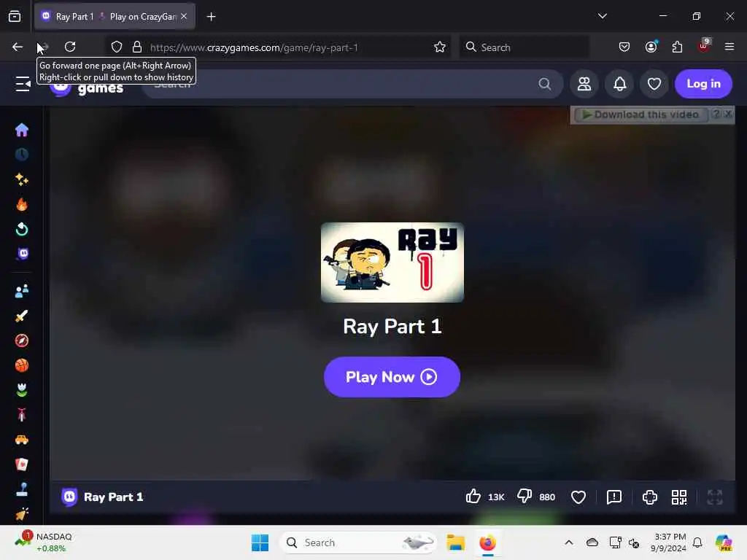The width and height of the screenshot is (747, 560).
Task: Show site security lock information
Action: coord(136,47)
